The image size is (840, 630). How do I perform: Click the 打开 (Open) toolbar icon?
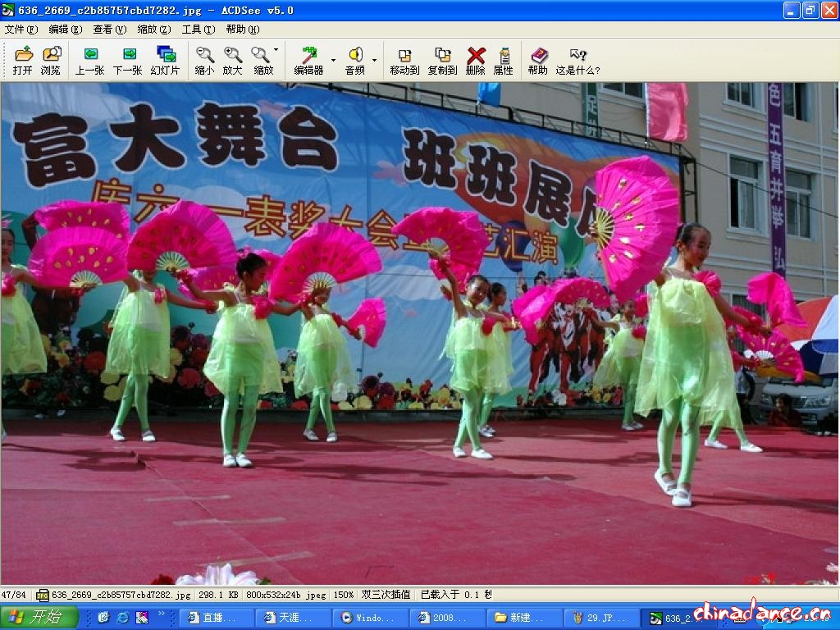pyautogui.click(x=23, y=60)
